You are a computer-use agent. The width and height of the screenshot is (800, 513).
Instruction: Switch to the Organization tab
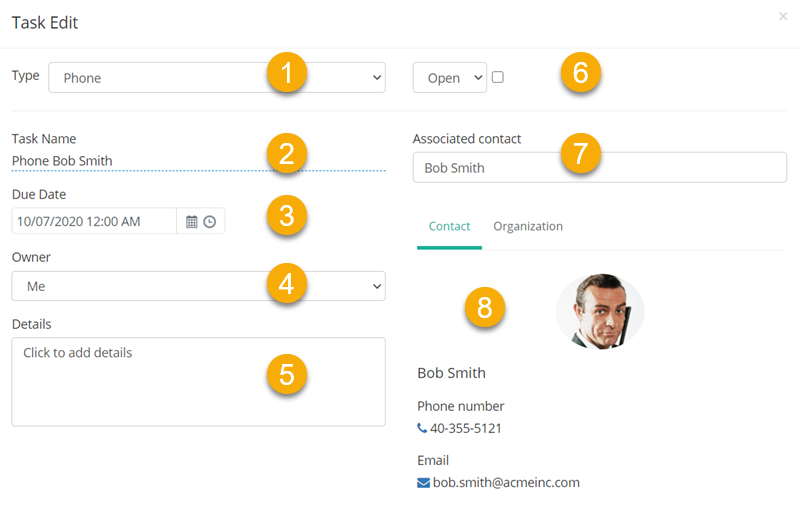[528, 226]
